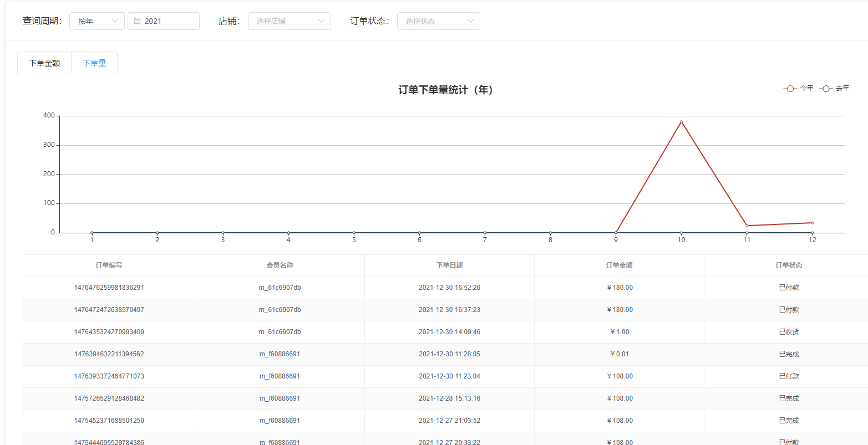The image size is (868, 445).
Task: Select order number 1475726529128468482
Action: coord(109,398)
